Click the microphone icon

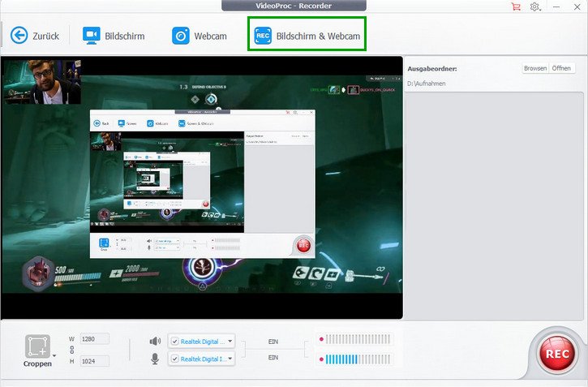pyautogui.click(x=155, y=359)
